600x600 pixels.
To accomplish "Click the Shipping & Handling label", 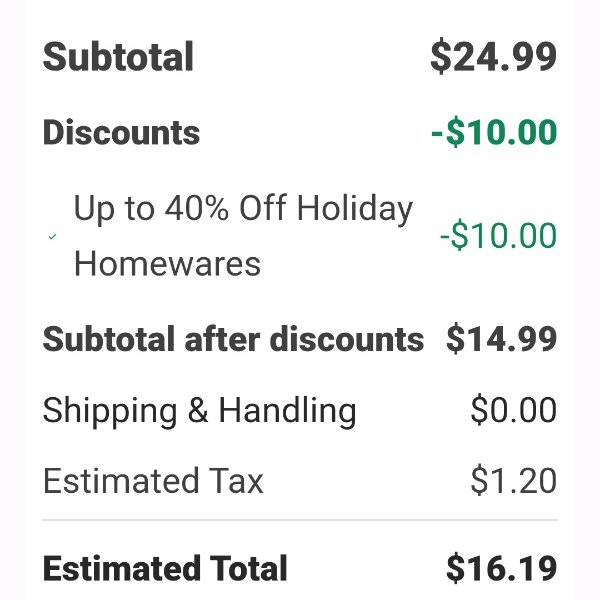I will 199,411.
